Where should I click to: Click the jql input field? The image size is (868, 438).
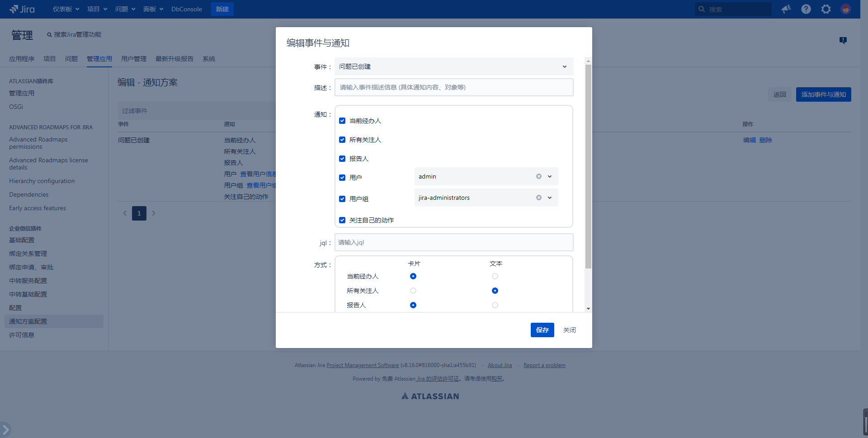pos(454,242)
